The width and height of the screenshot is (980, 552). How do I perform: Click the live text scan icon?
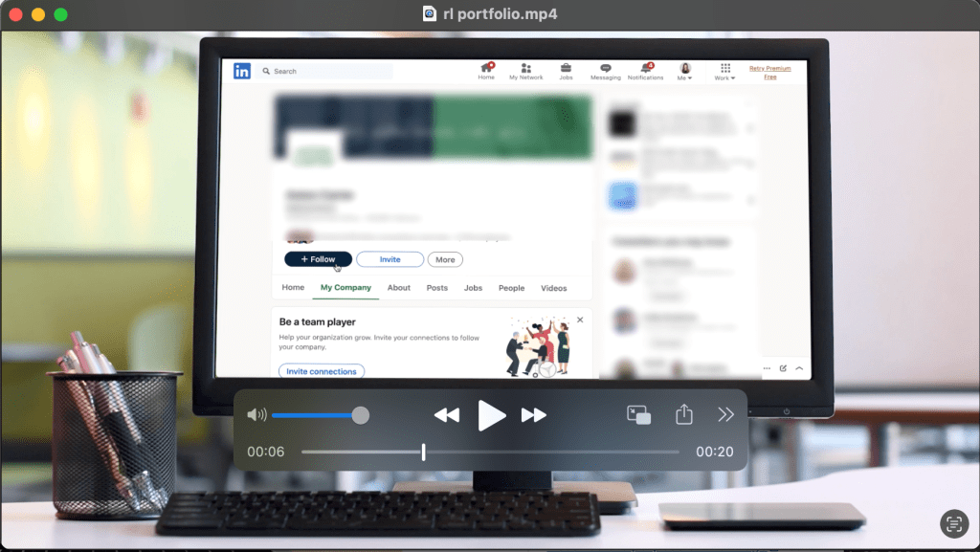[952, 522]
